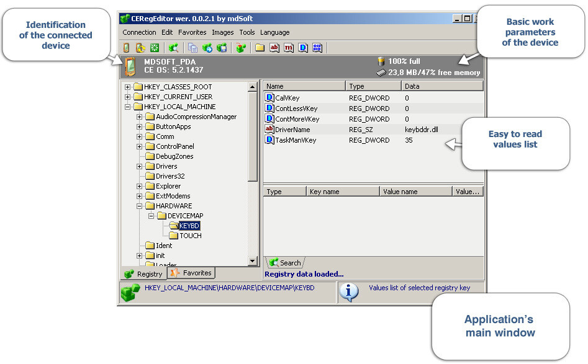The width and height of the screenshot is (588, 364).
Task: Expand the HKEY_CLASSES_ROOT node
Action: tap(128, 87)
